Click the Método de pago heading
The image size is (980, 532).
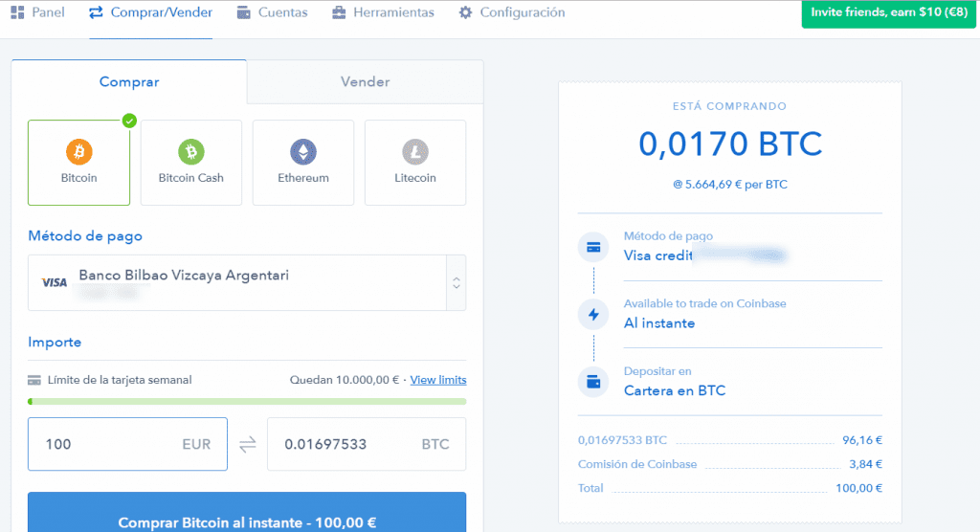[x=85, y=235]
